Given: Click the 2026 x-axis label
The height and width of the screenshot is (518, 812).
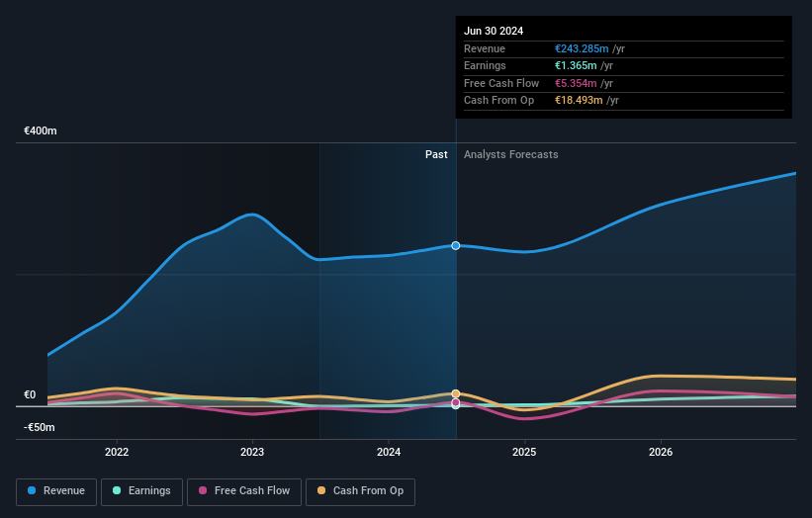Looking at the screenshot, I should [x=661, y=452].
